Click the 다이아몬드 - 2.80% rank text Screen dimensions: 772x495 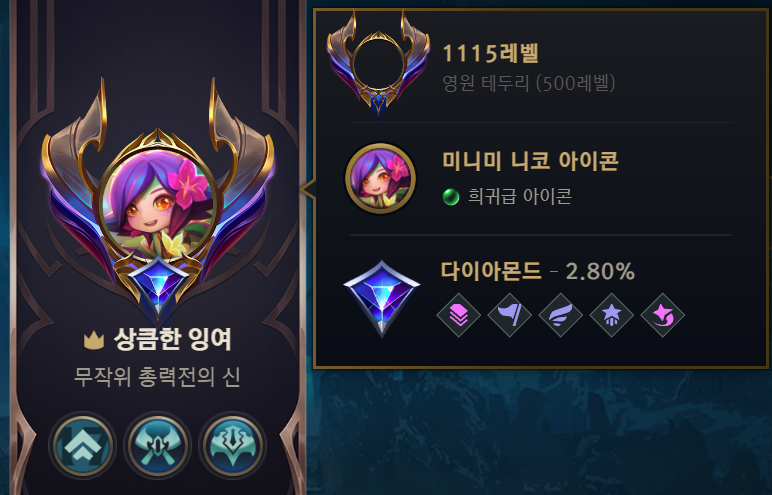pos(538,271)
